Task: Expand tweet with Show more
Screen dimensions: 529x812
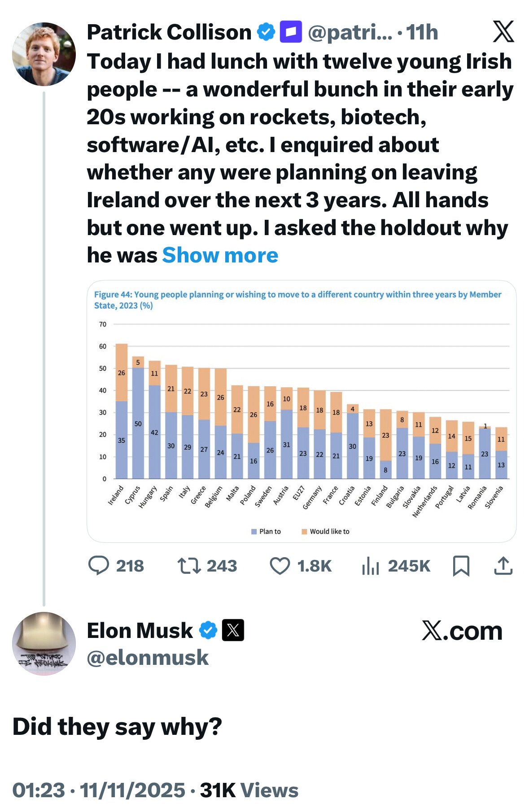Action: click(220, 255)
